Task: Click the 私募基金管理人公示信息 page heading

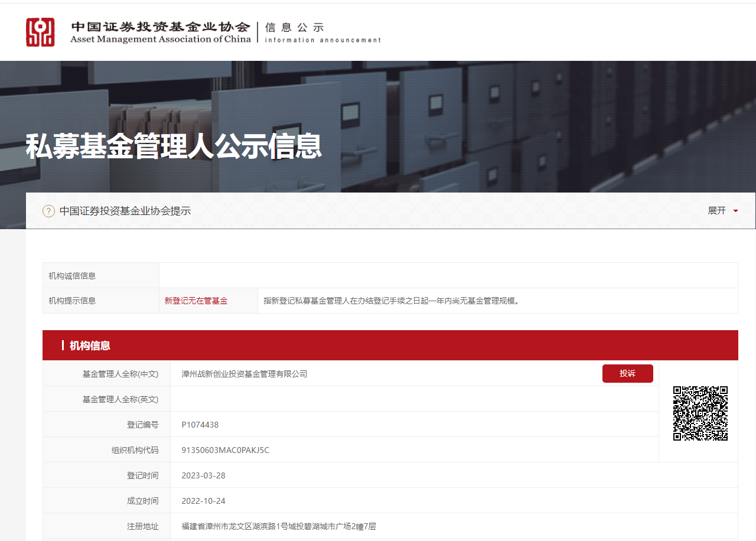Action: click(x=174, y=146)
